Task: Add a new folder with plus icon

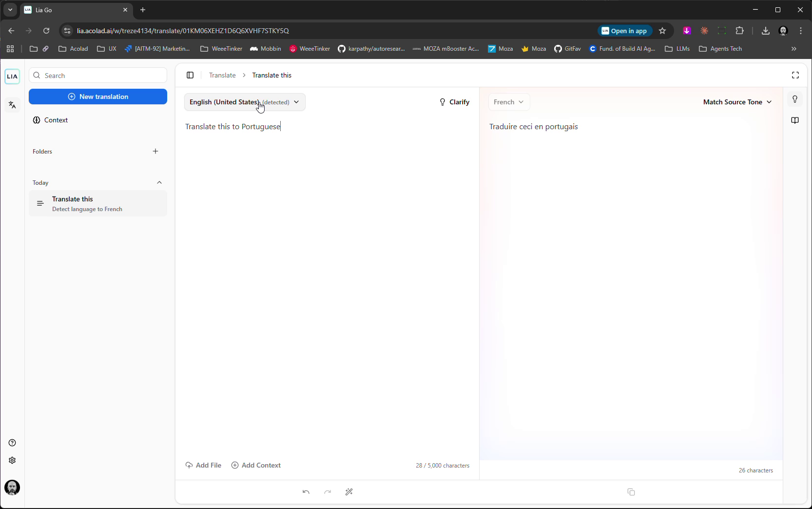Action: click(155, 151)
